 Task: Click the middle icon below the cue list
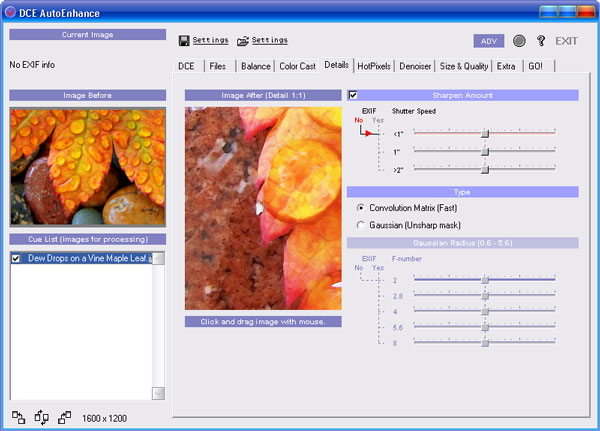pos(41,416)
